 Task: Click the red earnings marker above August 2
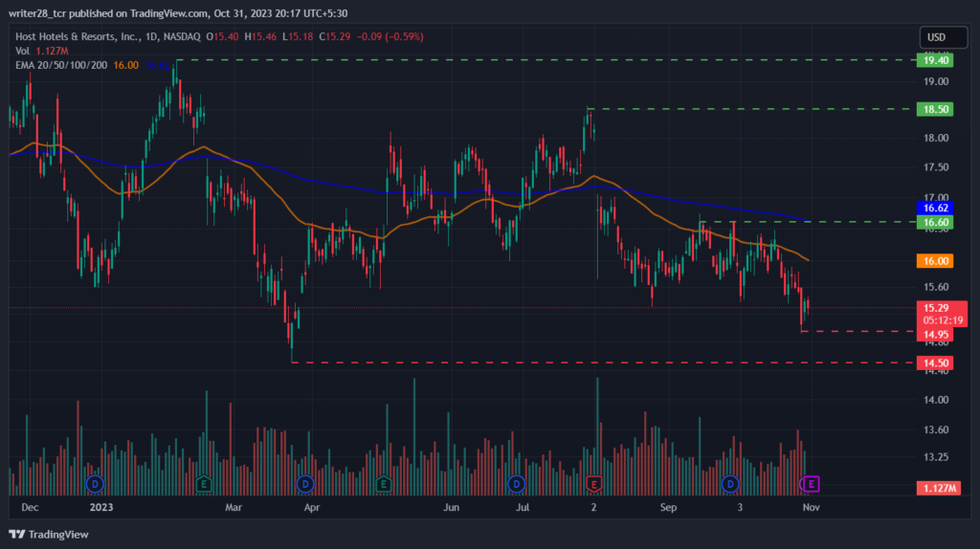point(593,483)
